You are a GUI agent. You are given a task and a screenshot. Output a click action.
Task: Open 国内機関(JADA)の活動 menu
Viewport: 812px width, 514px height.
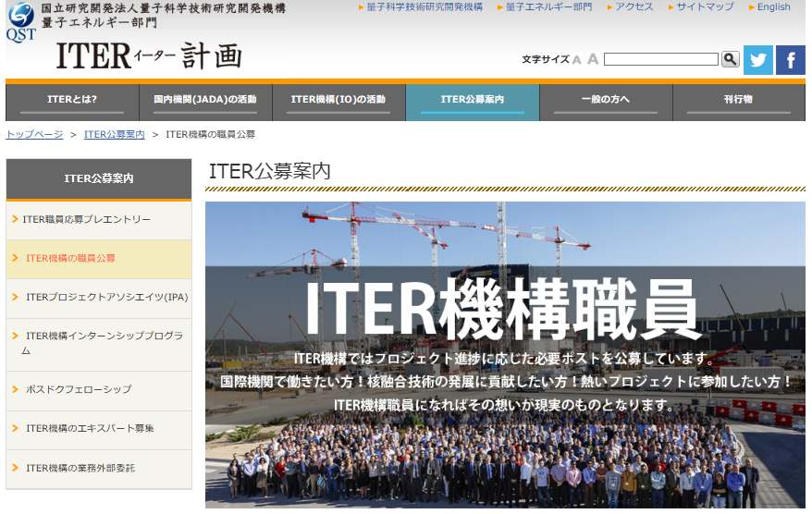point(205,103)
